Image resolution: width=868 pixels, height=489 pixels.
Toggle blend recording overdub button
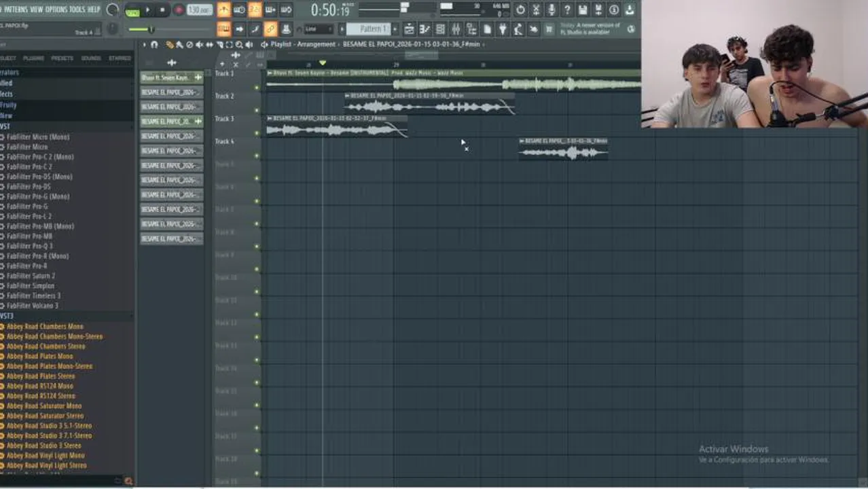270,10
